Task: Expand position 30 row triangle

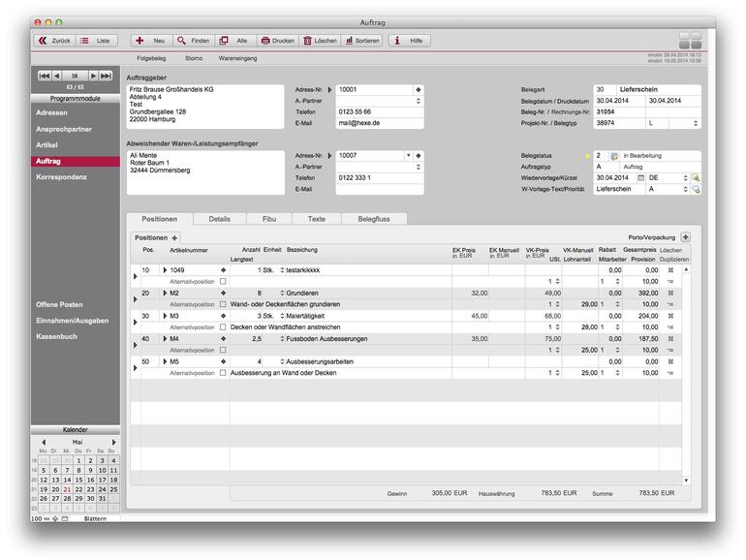Action: coord(135,322)
